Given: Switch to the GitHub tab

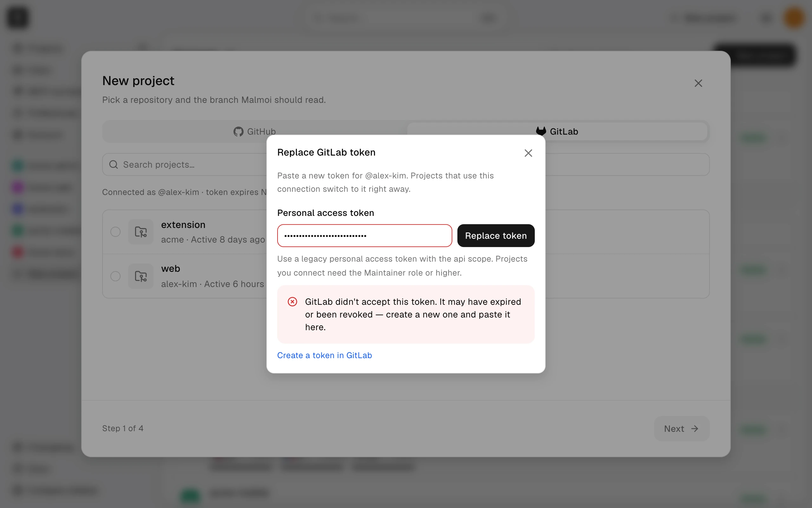Looking at the screenshot, I should pos(255,131).
